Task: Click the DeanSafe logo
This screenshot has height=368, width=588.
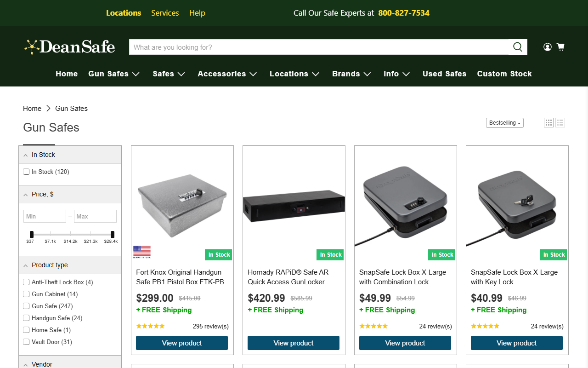Action: tap(70, 47)
